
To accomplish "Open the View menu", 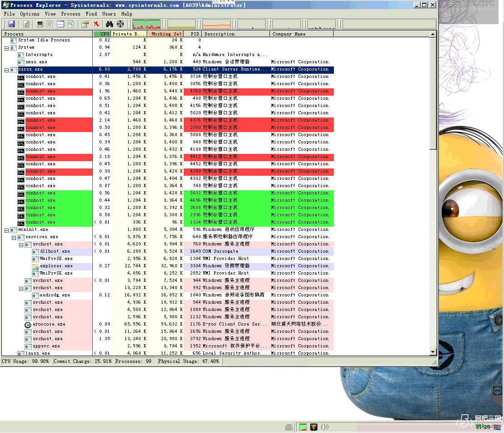I will (50, 14).
